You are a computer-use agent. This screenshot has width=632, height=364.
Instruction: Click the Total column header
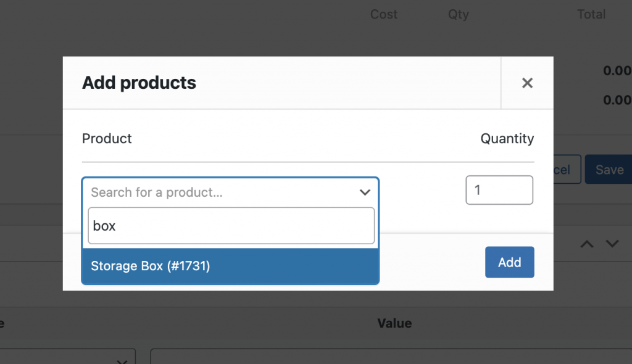pyautogui.click(x=591, y=14)
